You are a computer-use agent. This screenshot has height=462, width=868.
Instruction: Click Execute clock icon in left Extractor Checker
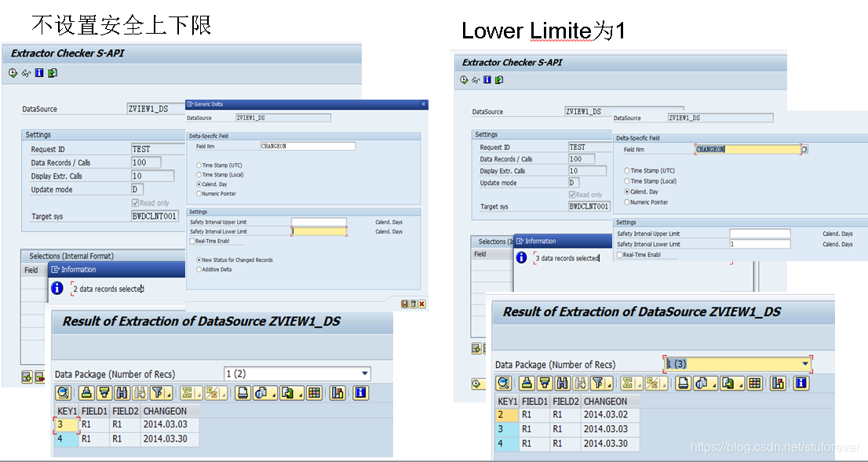13,73
